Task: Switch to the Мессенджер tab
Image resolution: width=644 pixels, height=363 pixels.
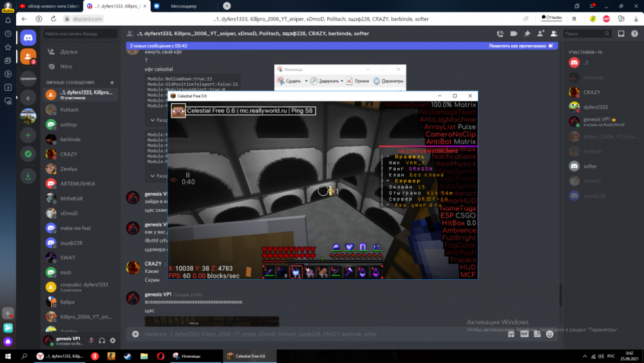Action: coord(184,6)
